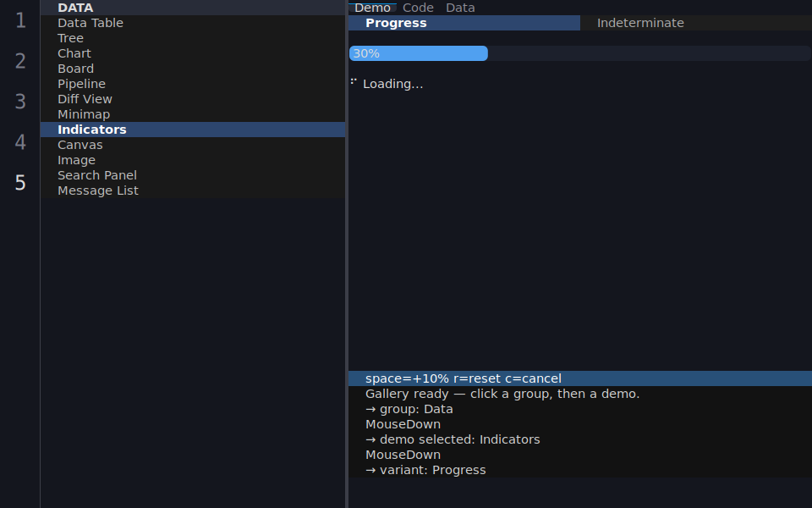Click the 30% progress bar
Image resolution: width=812 pixels, height=508 pixels.
580,53
